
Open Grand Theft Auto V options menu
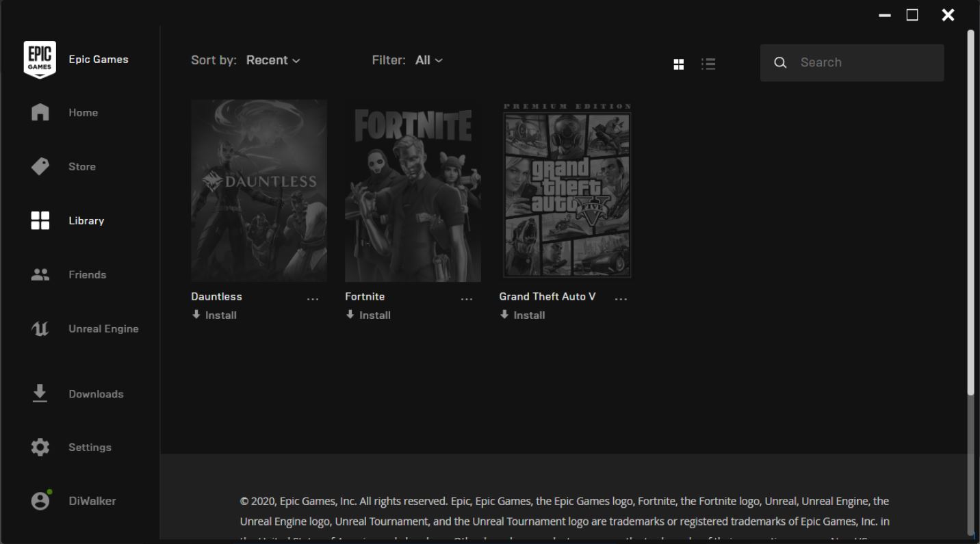(621, 299)
